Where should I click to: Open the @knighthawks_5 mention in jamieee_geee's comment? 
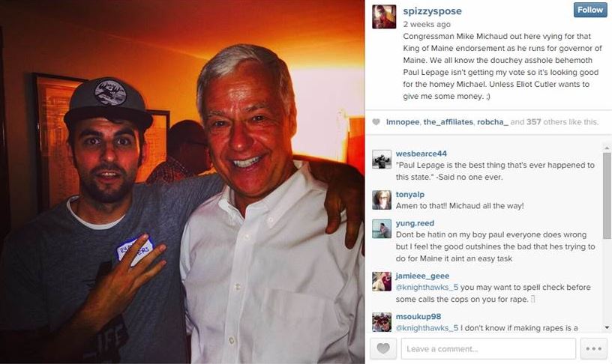pos(427,287)
